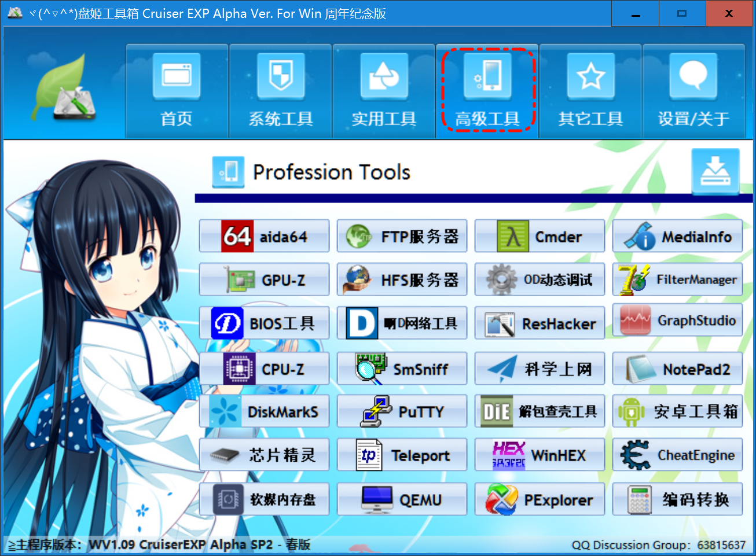Click the 科学上网 tool

tap(540, 369)
